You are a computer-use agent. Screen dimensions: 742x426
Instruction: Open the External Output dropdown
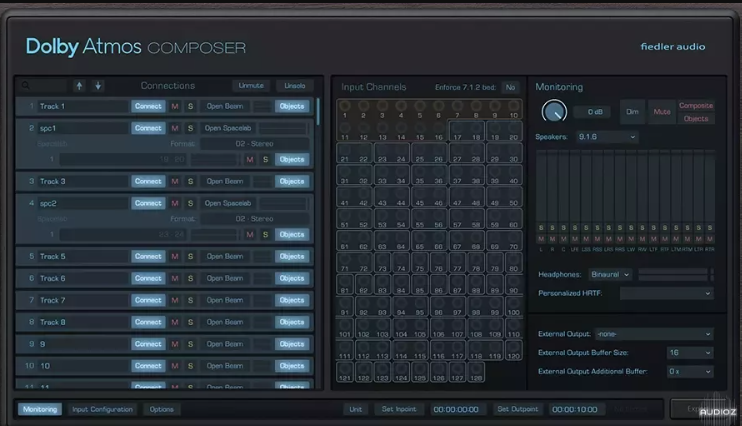(x=654, y=334)
